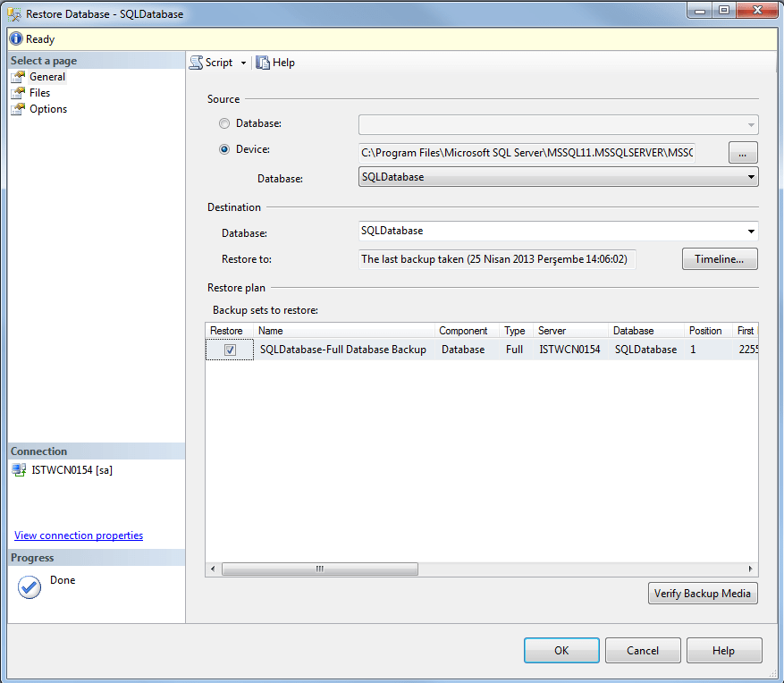Click the Ready status information icon
The image size is (784, 683).
pyautogui.click(x=14, y=38)
